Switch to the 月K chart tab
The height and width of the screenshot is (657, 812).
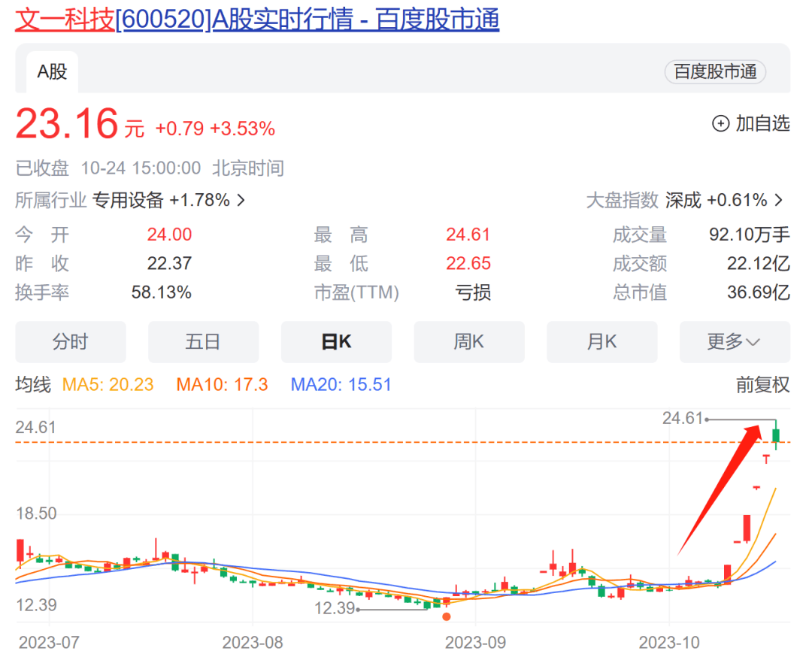[x=601, y=342]
